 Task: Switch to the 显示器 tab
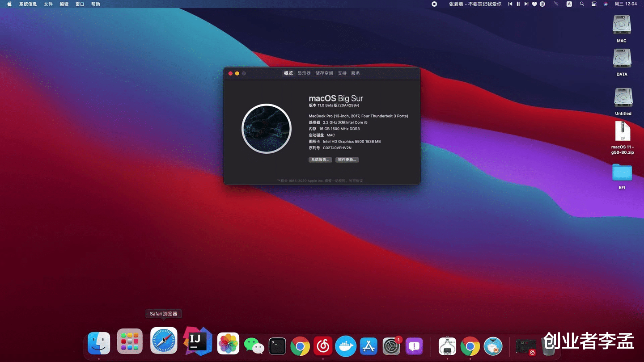point(304,73)
